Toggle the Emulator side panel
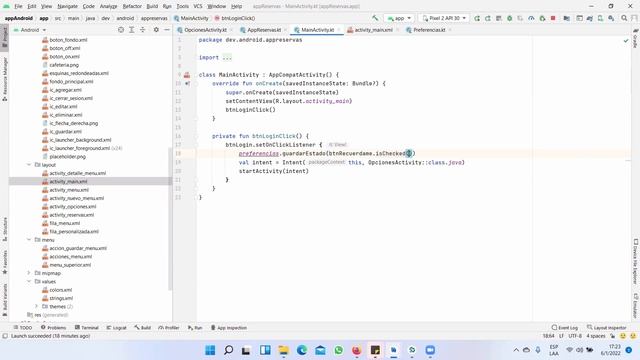 (x=636, y=305)
